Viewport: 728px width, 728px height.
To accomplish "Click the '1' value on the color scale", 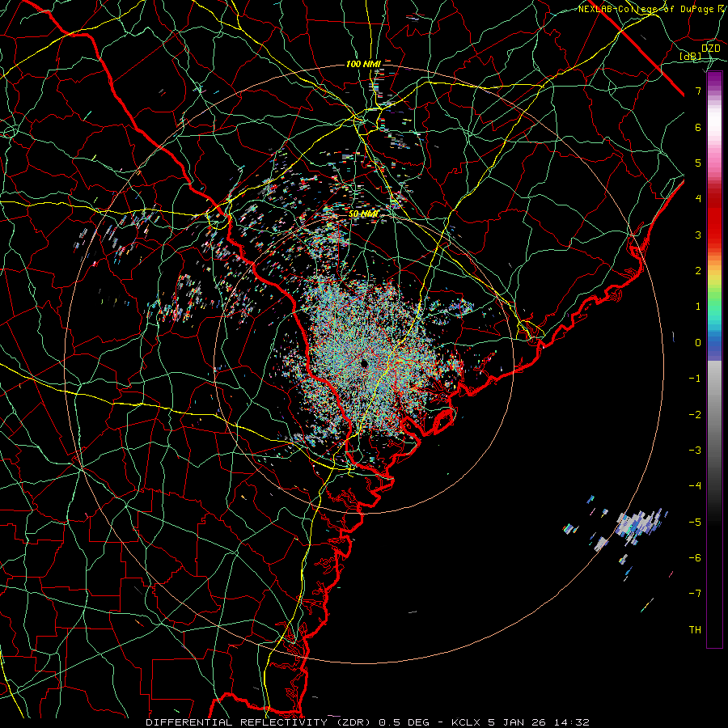I will click(x=698, y=307).
